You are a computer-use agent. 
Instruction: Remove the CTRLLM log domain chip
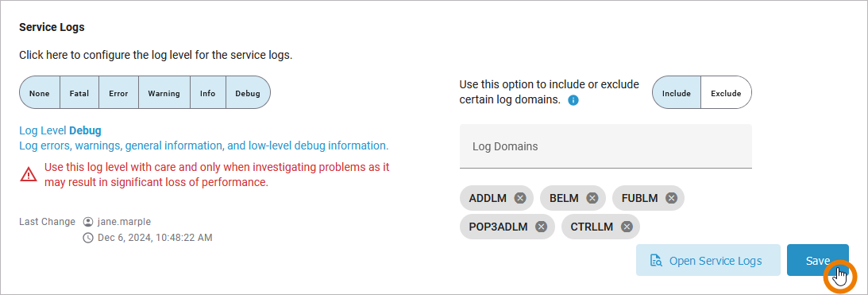tap(627, 227)
